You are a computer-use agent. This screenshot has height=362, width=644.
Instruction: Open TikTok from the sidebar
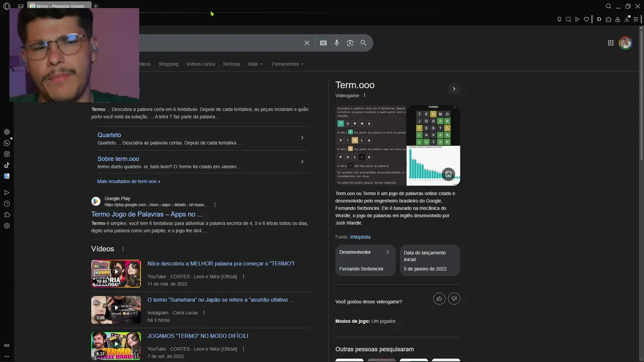(x=7, y=165)
